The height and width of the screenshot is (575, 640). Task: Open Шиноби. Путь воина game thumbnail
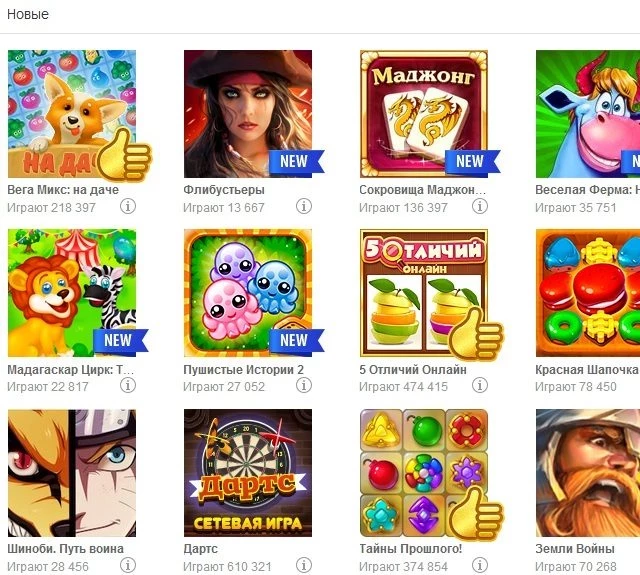(x=72, y=473)
